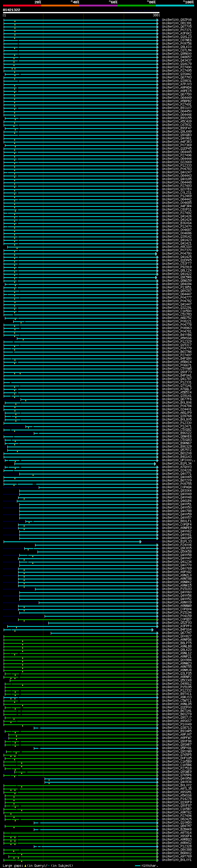Image resolution: width=197 pixels, height=868 pixels.
Task: Select the UniRef100_Q9XQB3 label
Action: (176, 135)
